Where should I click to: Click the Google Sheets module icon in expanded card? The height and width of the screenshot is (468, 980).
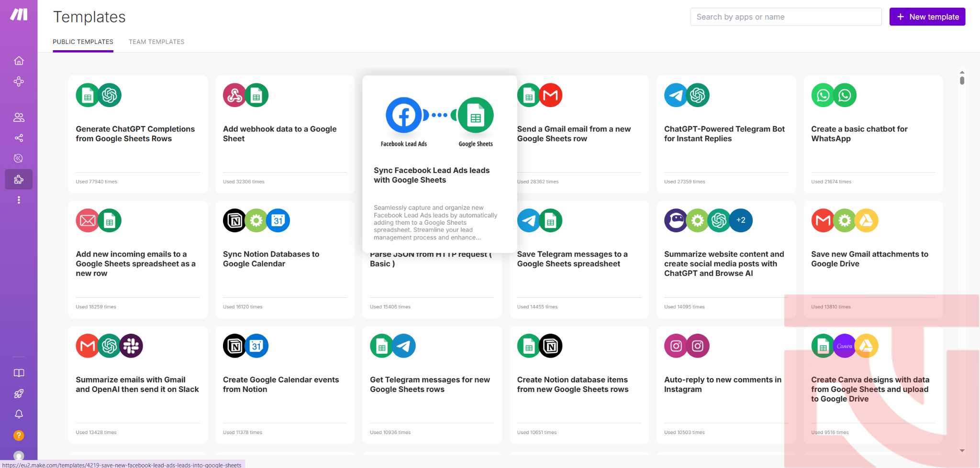pos(476,115)
